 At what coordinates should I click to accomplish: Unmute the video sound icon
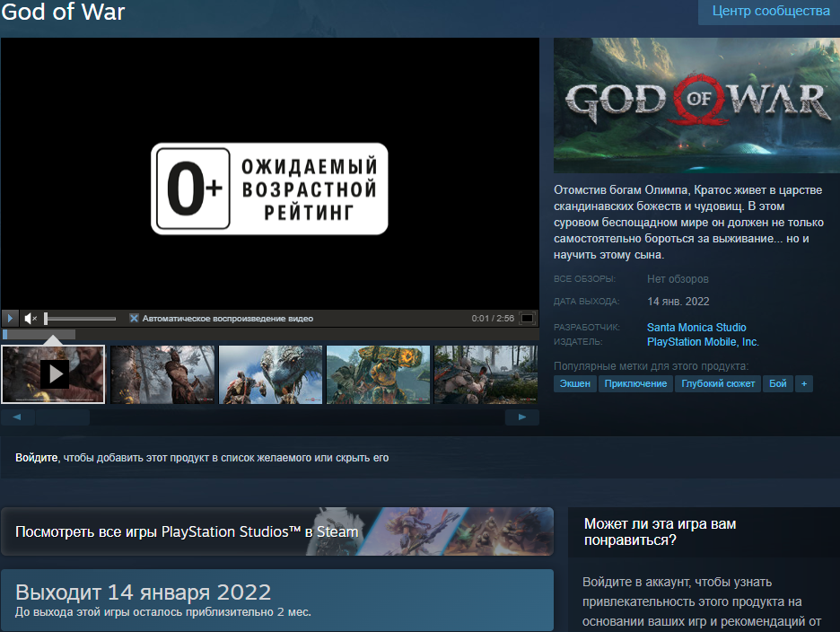pos(31,319)
